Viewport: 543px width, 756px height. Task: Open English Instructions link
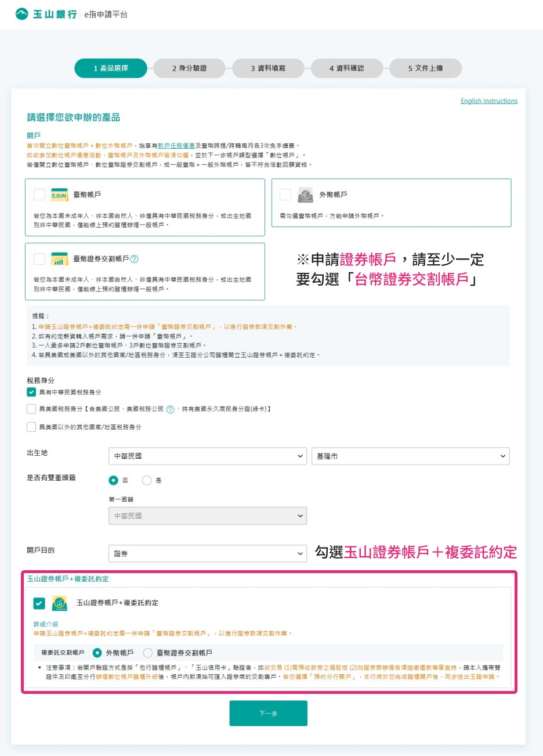[489, 101]
